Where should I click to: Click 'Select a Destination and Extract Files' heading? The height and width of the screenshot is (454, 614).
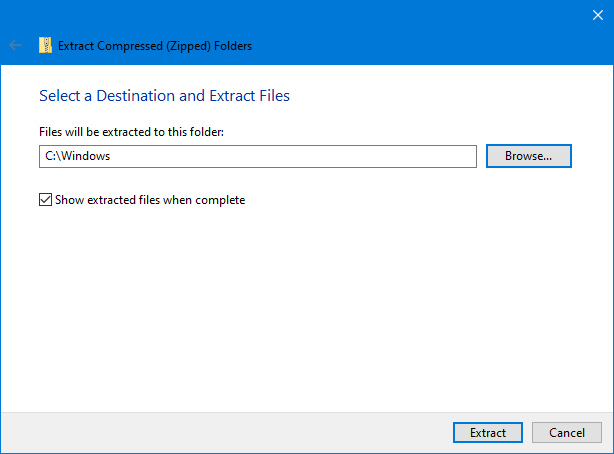164,96
